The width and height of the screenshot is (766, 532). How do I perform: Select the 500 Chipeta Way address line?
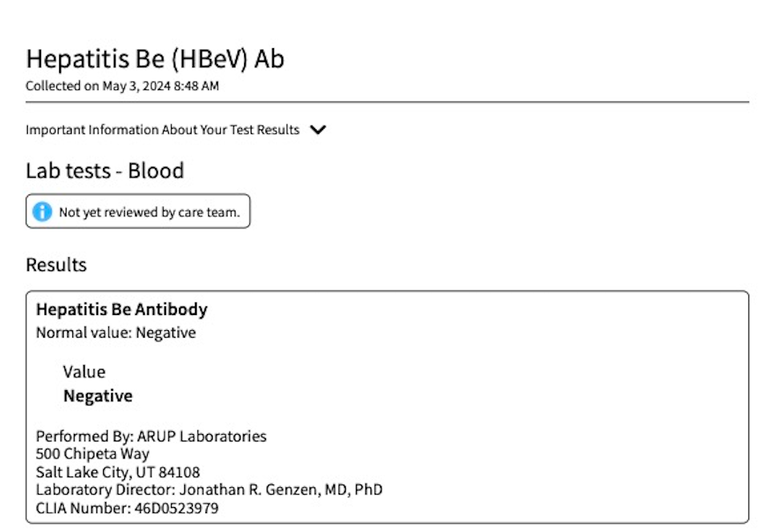(x=93, y=454)
